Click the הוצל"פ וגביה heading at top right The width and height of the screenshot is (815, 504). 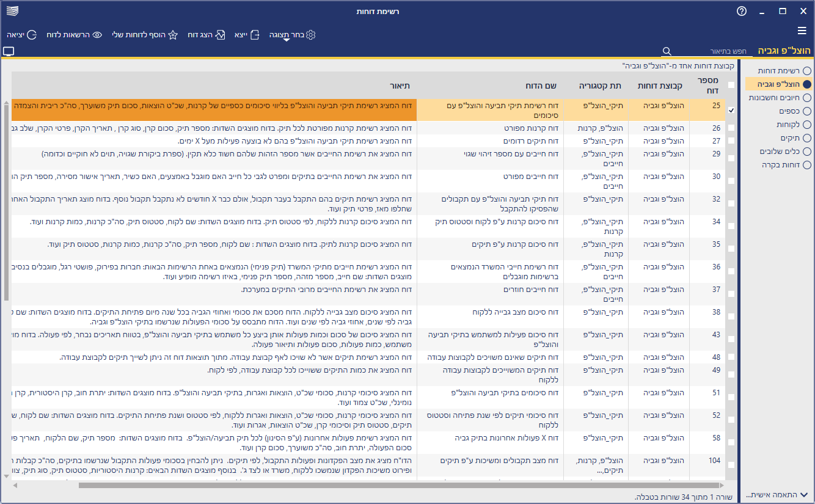click(x=784, y=51)
